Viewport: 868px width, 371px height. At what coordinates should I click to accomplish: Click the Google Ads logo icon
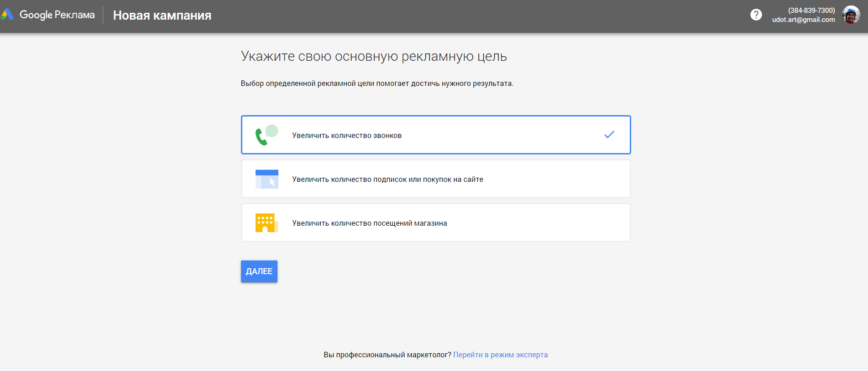click(x=7, y=15)
